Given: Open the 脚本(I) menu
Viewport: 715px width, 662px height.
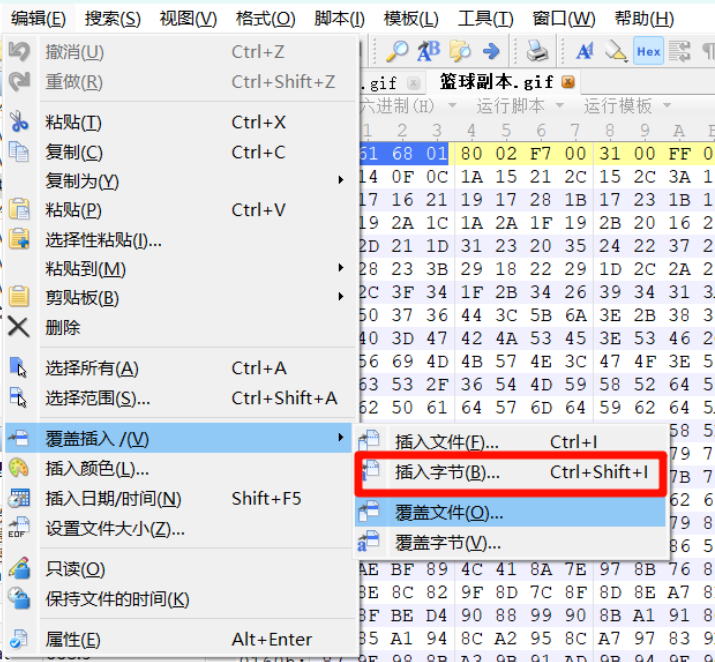Looking at the screenshot, I should (x=339, y=19).
